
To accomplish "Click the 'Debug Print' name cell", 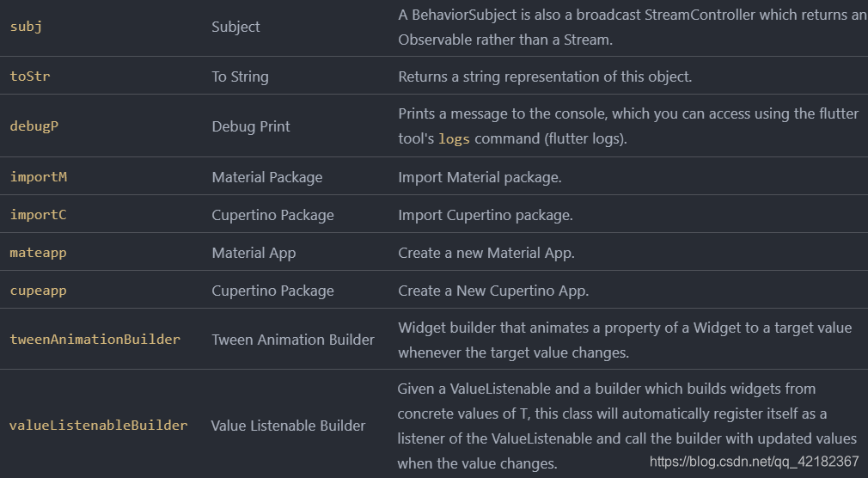I will click(251, 126).
